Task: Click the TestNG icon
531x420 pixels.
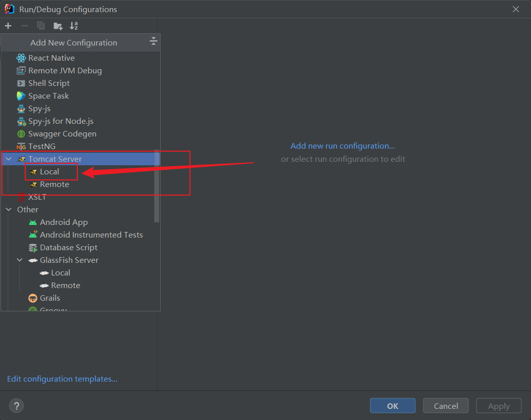Action: click(x=21, y=147)
